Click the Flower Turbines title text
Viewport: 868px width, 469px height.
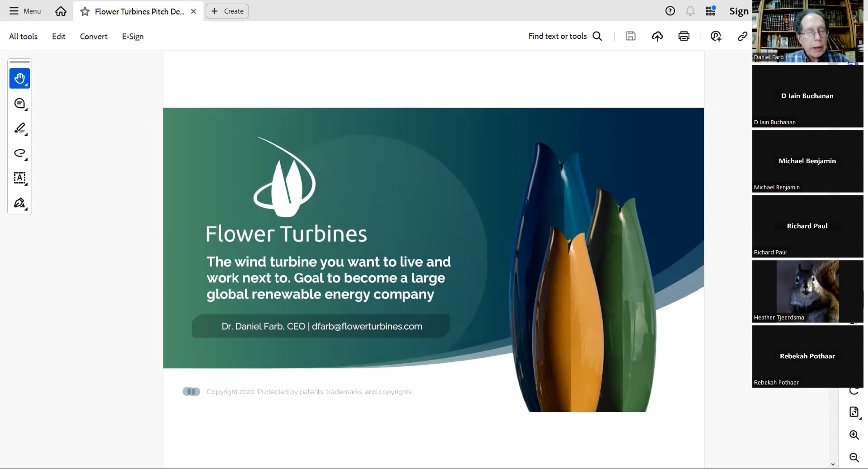[x=286, y=234]
